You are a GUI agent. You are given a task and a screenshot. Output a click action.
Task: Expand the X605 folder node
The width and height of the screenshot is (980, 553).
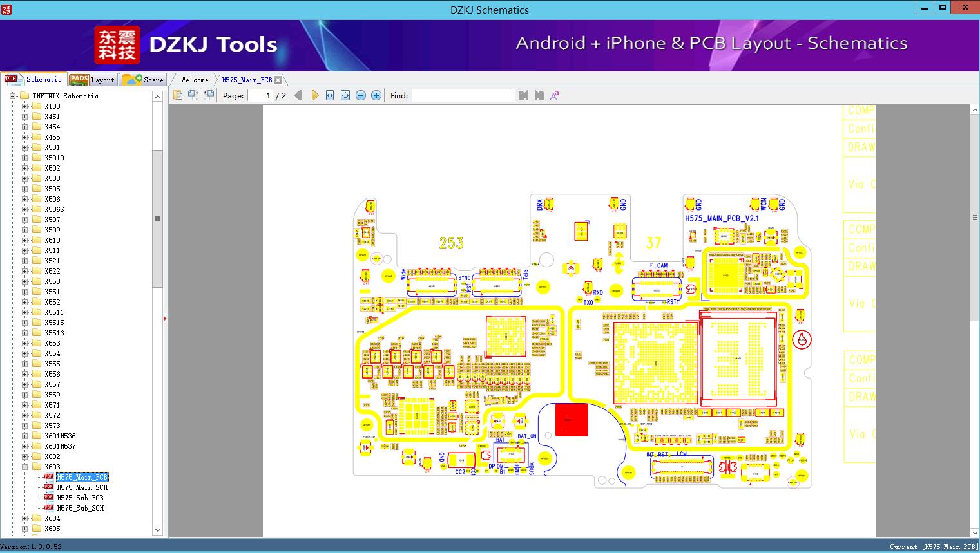(x=24, y=529)
